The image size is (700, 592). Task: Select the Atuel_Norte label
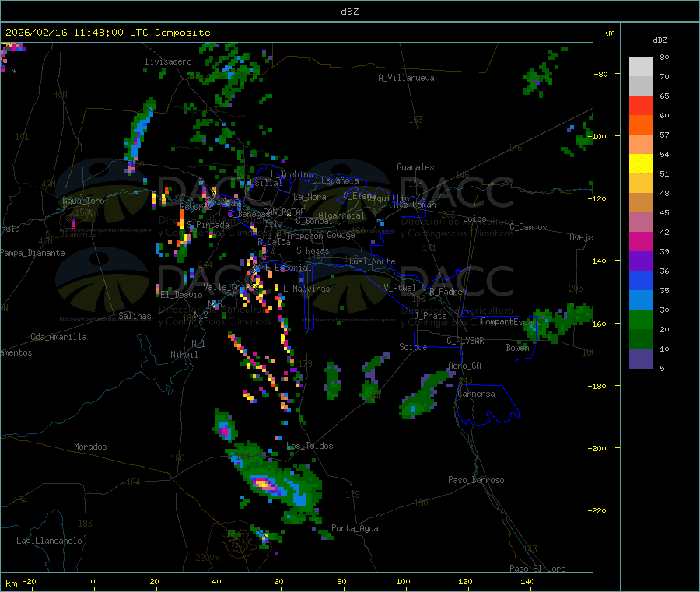(x=369, y=261)
